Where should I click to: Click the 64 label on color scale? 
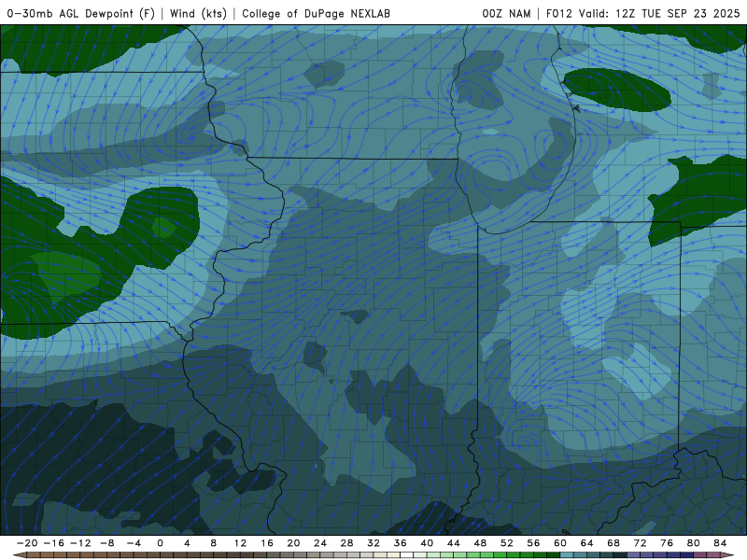587,543
